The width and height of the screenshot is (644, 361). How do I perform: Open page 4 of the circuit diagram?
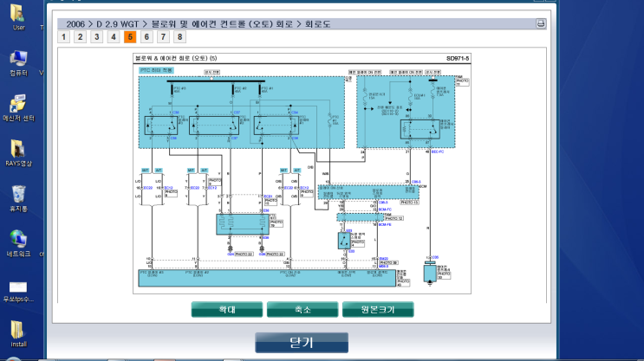point(114,37)
